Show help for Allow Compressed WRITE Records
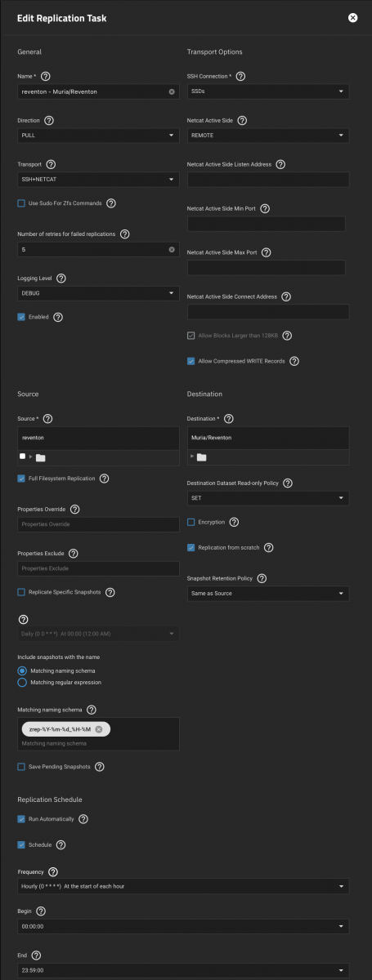The image size is (372, 980). [294, 360]
